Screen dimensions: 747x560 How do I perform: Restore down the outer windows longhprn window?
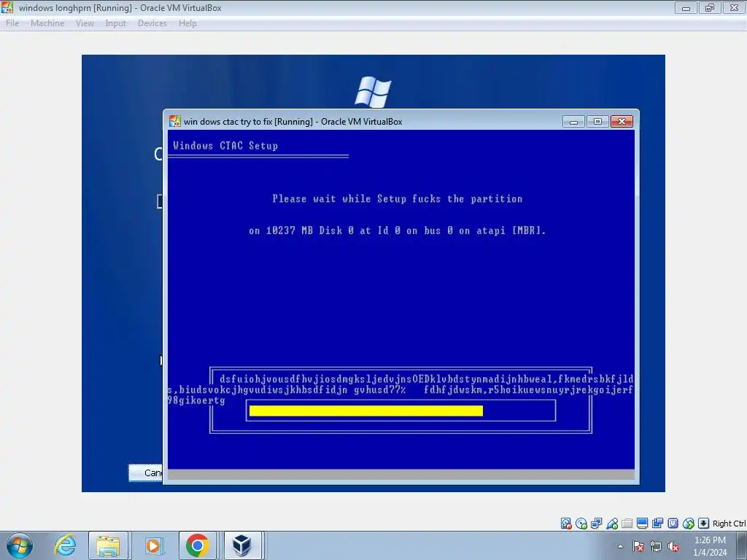[x=710, y=8]
